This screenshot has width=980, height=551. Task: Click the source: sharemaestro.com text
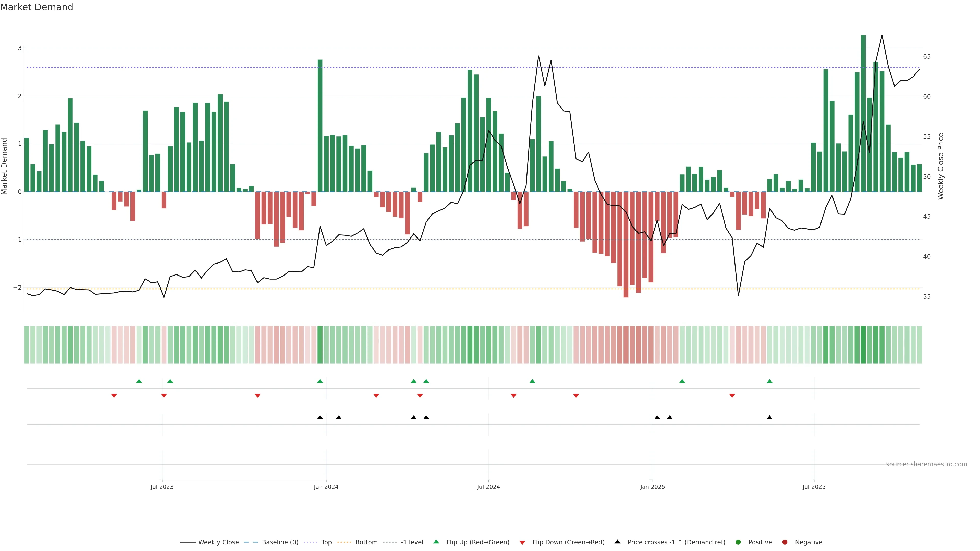click(x=926, y=464)
